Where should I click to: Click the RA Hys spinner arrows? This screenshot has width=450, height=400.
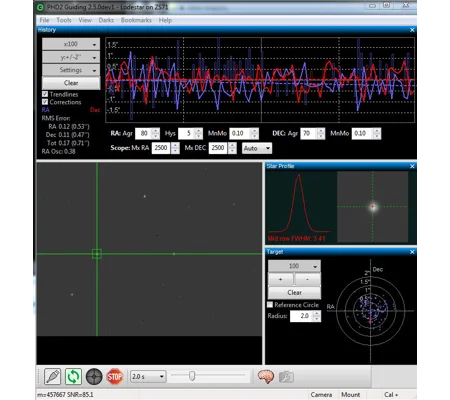[x=199, y=134]
